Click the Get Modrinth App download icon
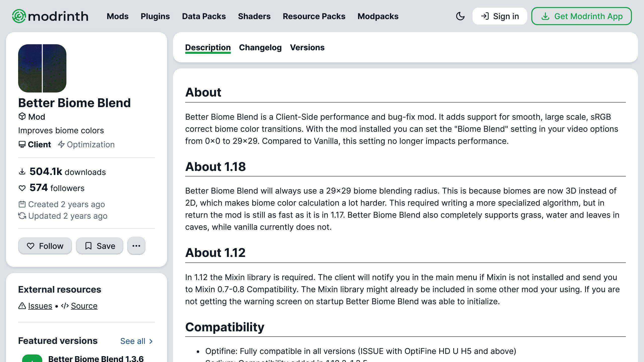The image size is (644, 362). point(545,16)
